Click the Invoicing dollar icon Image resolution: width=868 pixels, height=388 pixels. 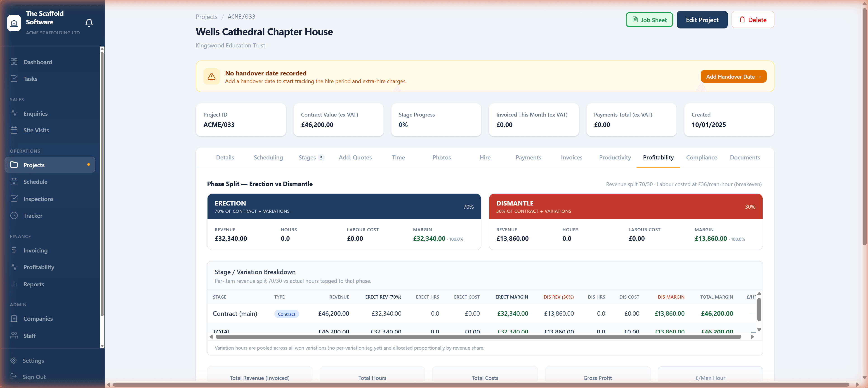tap(14, 250)
